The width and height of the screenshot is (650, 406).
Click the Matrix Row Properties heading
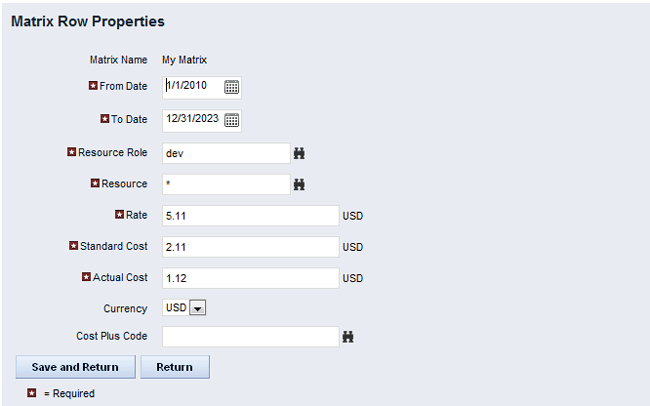coord(88,21)
